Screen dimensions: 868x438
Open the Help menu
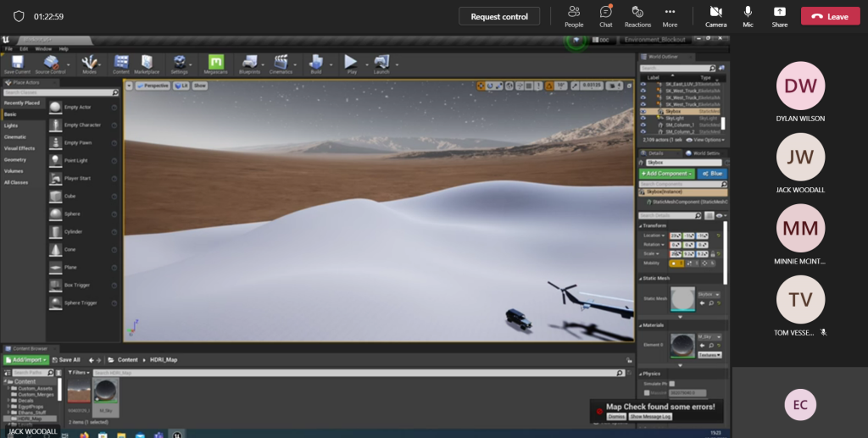64,49
